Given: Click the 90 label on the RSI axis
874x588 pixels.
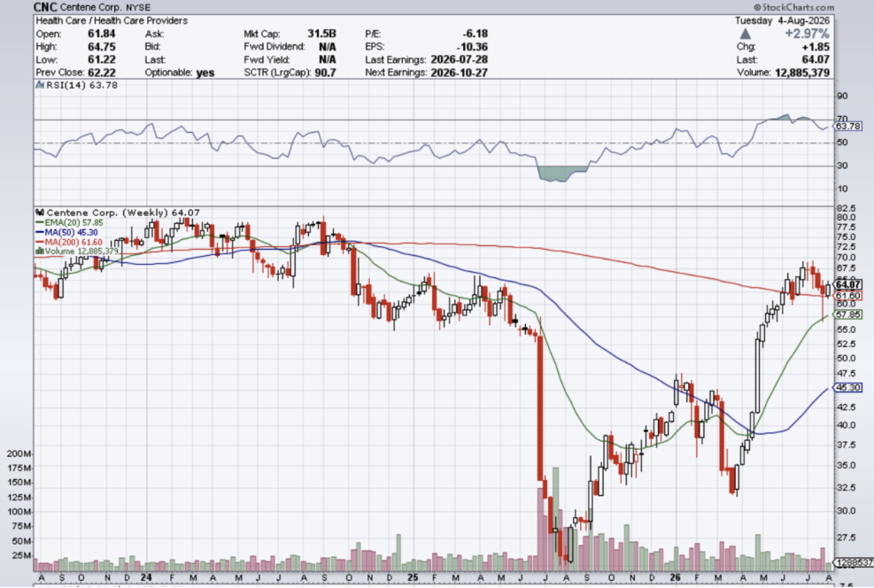Looking at the screenshot, I should click(841, 96).
